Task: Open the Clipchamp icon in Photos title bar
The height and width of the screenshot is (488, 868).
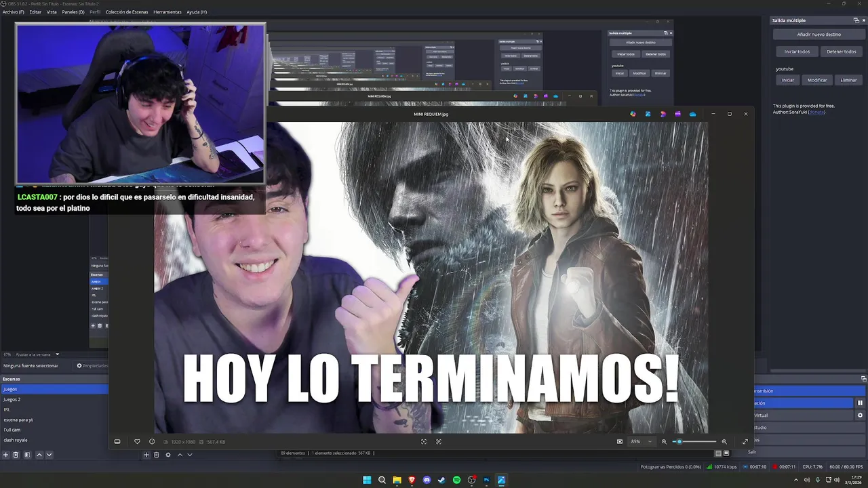Action: 677,114
